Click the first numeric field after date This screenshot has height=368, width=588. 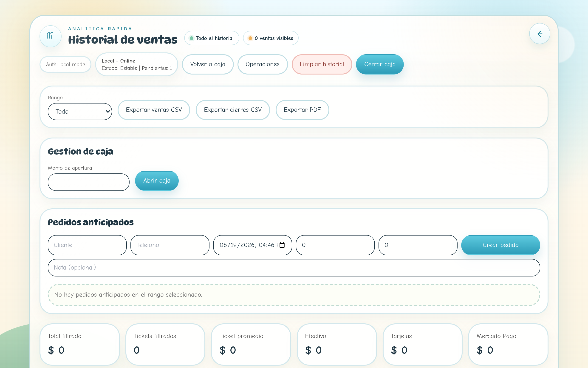(335, 245)
